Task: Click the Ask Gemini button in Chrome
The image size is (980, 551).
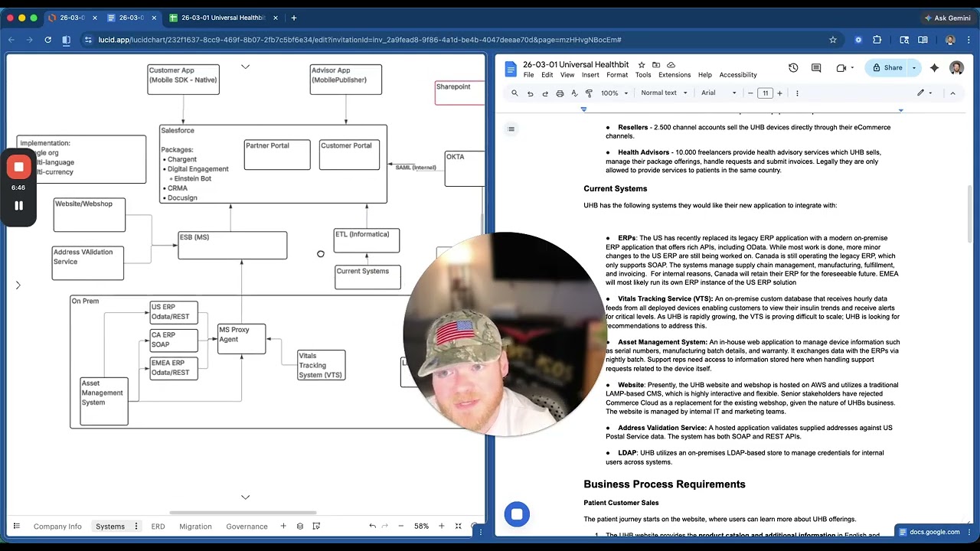Action: 946,18
